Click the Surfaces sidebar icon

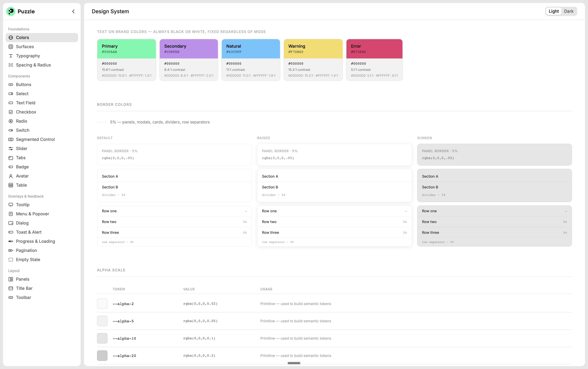pyautogui.click(x=11, y=47)
